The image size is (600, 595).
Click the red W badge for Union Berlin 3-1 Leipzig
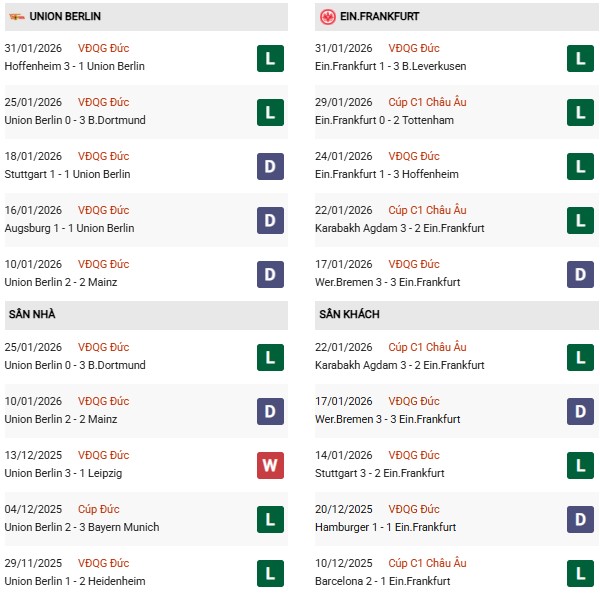coord(269,465)
